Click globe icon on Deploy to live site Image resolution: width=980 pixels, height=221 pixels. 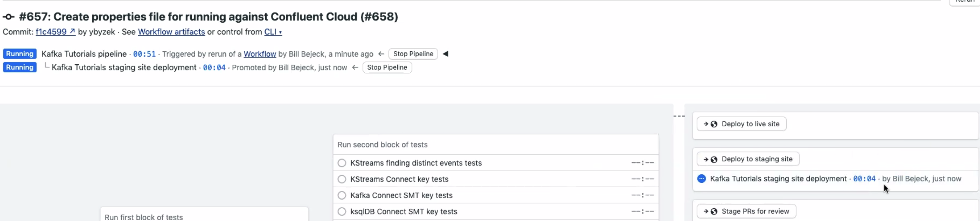pos(714,124)
